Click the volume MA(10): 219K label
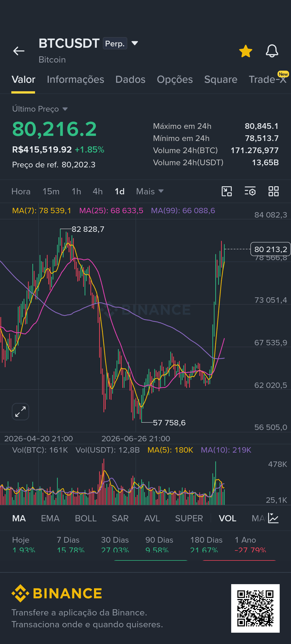The height and width of the screenshot is (644, 291). (226, 450)
